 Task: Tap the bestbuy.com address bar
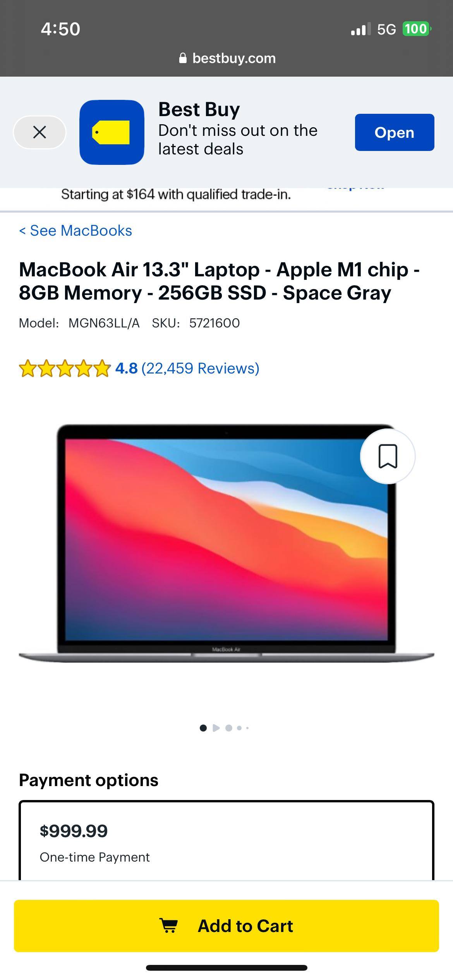(227, 58)
